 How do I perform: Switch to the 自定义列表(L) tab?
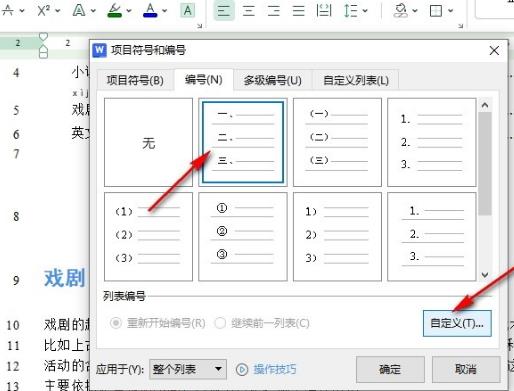tap(356, 80)
